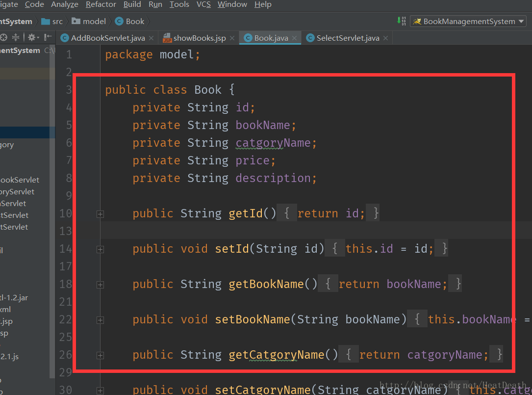
Task: Click the getId method name
Action: pyautogui.click(x=246, y=213)
